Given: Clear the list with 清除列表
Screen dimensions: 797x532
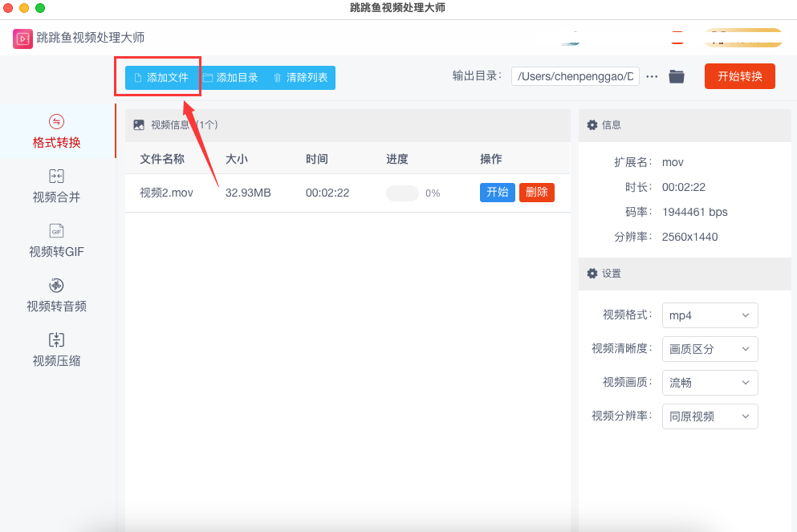Looking at the screenshot, I should [300, 78].
